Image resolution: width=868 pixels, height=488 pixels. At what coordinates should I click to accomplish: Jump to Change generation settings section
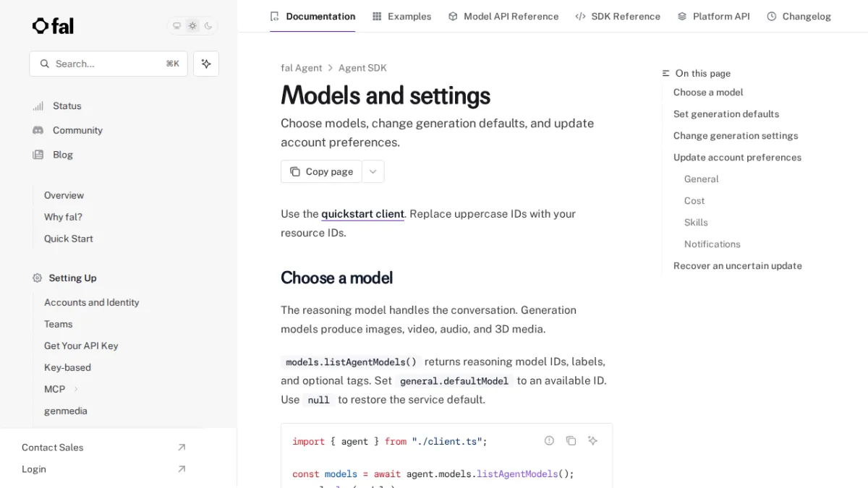[736, 136]
